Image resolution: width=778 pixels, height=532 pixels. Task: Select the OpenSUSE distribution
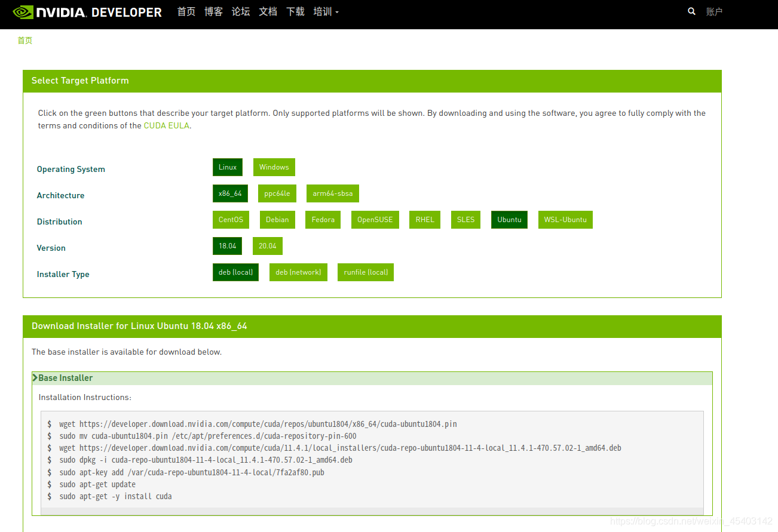coord(375,220)
